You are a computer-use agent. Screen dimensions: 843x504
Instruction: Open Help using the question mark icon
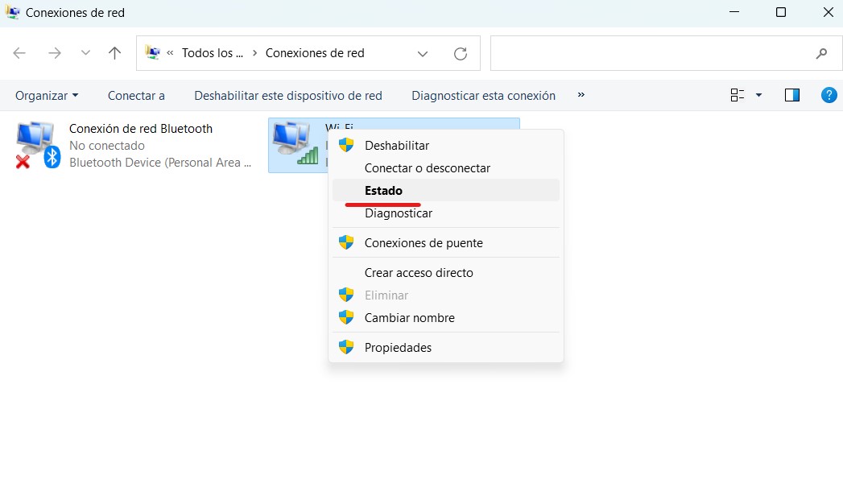click(x=829, y=95)
